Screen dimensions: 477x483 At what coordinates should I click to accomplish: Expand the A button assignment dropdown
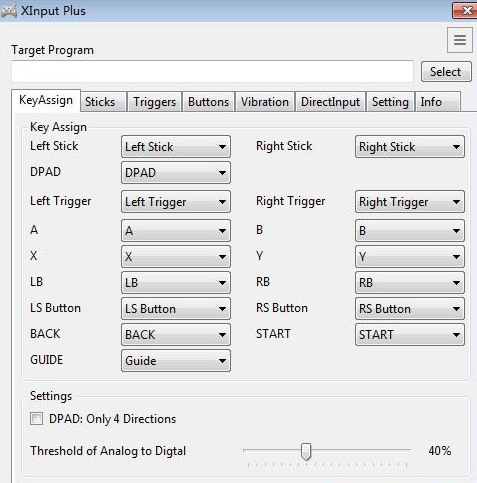176,230
